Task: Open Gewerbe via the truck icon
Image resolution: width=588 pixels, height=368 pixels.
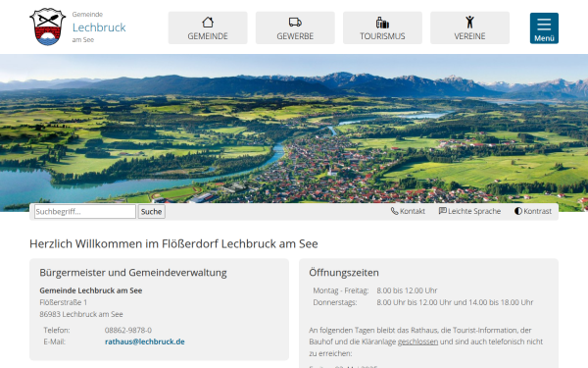Action: pos(295,23)
